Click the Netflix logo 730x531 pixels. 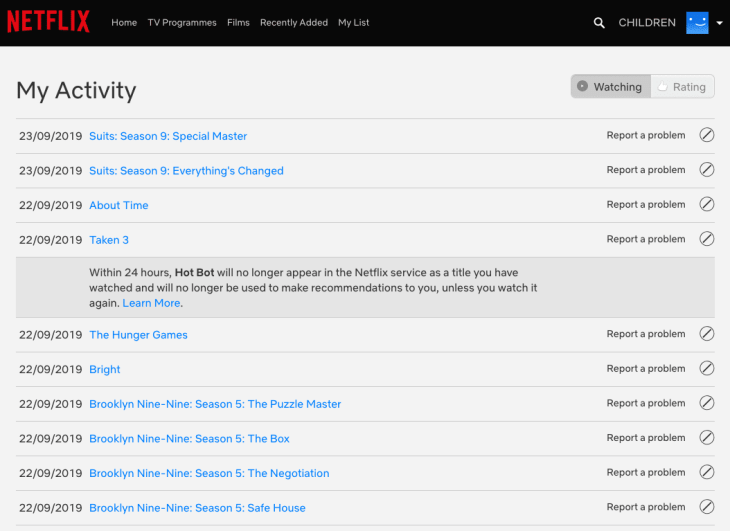[48, 22]
